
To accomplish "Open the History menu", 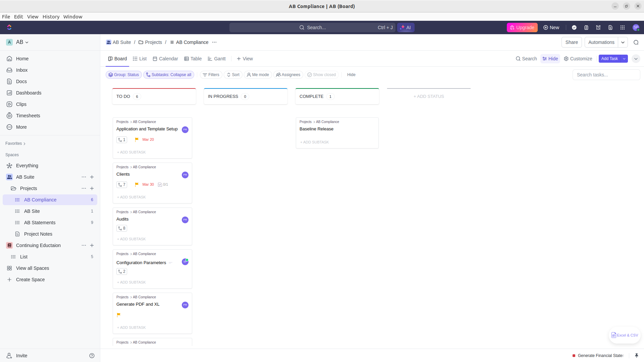I will point(51,17).
